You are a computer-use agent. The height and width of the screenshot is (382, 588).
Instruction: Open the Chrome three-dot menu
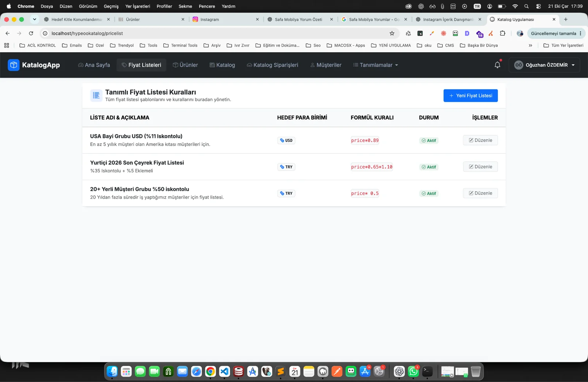pos(581,33)
